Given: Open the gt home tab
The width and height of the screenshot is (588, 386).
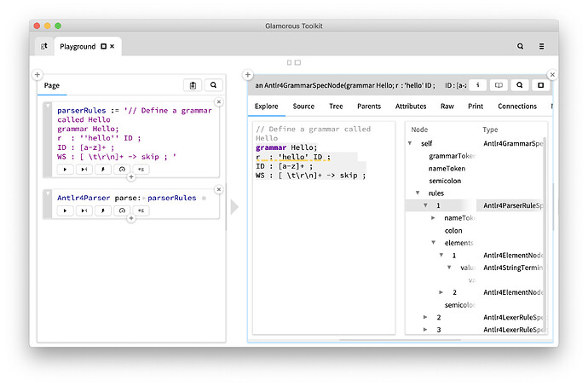Looking at the screenshot, I should [44, 46].
